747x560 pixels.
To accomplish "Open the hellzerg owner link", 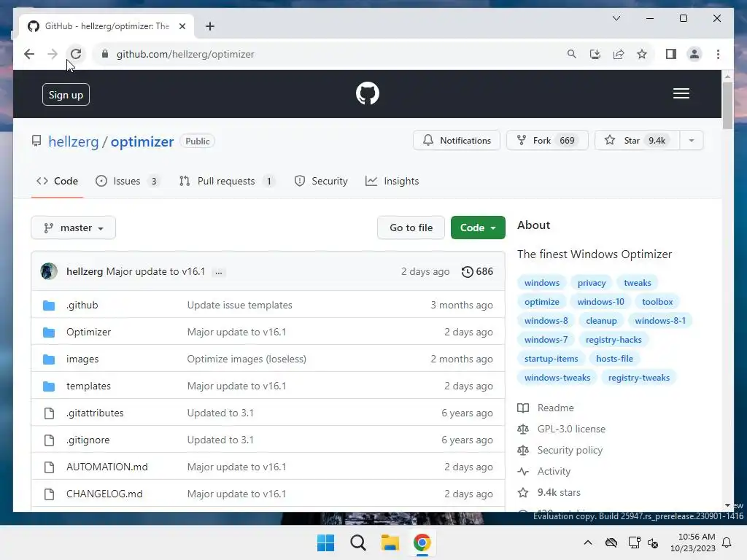I will pyautogui.click(x=74, y=141).
